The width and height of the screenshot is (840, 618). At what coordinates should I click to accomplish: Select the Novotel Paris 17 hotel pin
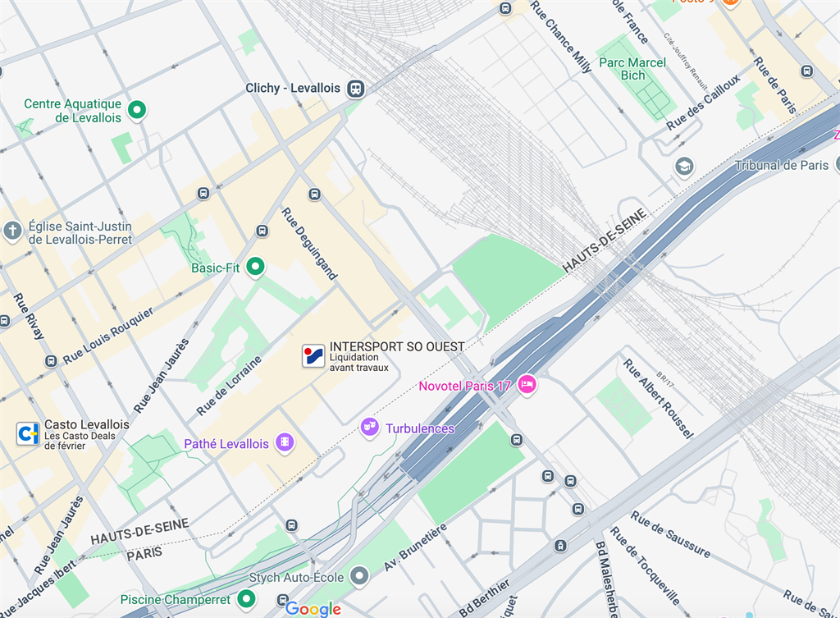point(527,385)
